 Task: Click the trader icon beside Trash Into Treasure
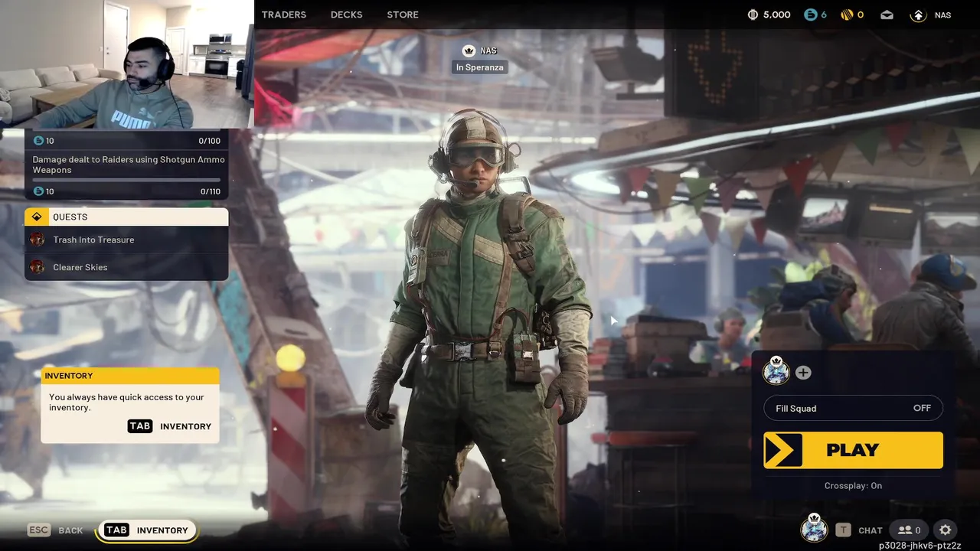[37, 240]
